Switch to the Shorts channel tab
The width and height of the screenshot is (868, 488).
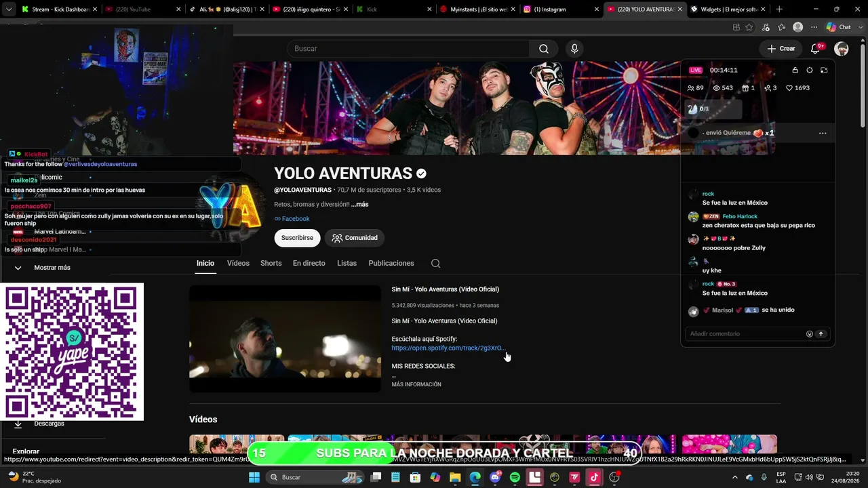coord(271,264)
